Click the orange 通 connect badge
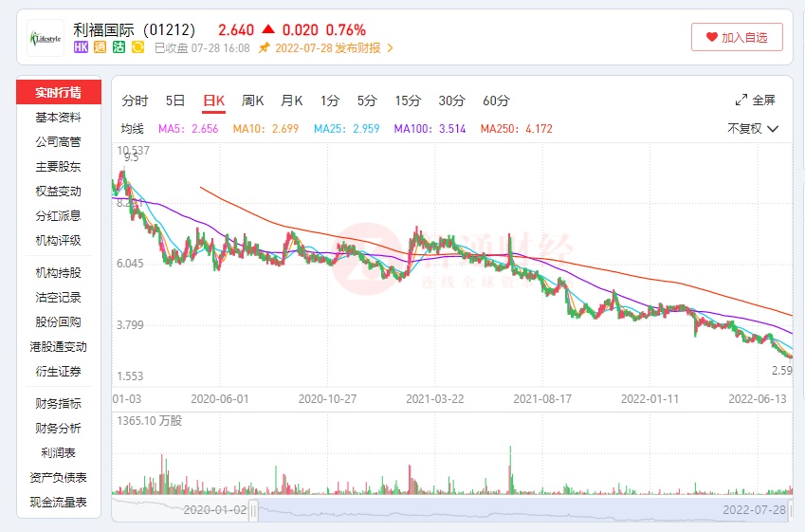 (101, 47)
